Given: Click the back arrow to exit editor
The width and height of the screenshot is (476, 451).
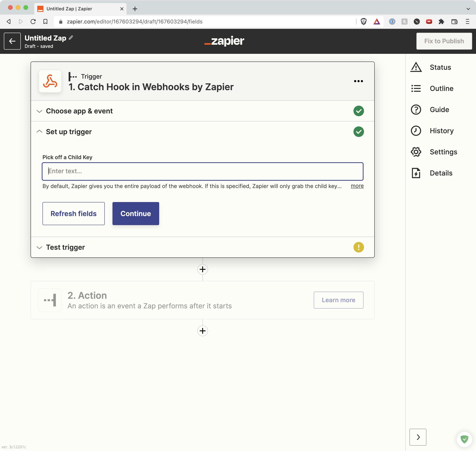Looking at the screenshot, I should 12,41.
